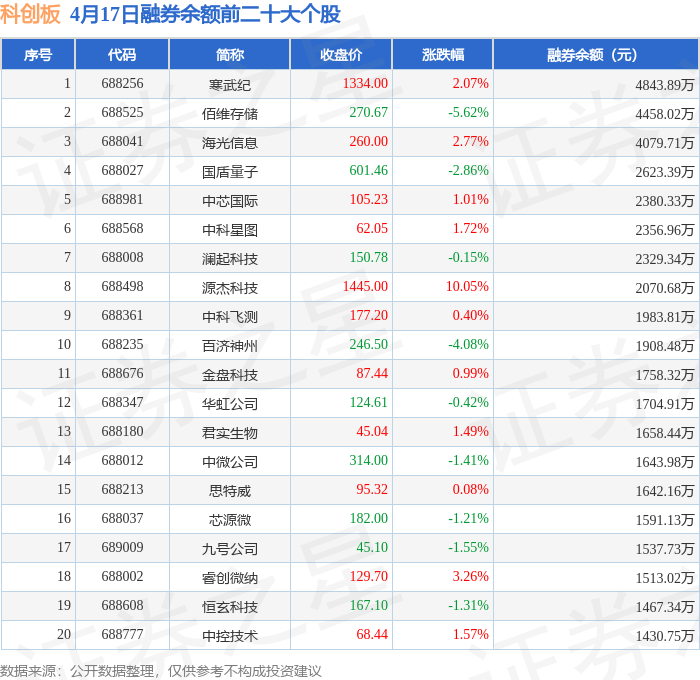Click balance value 1983.81万

point(665,317)
